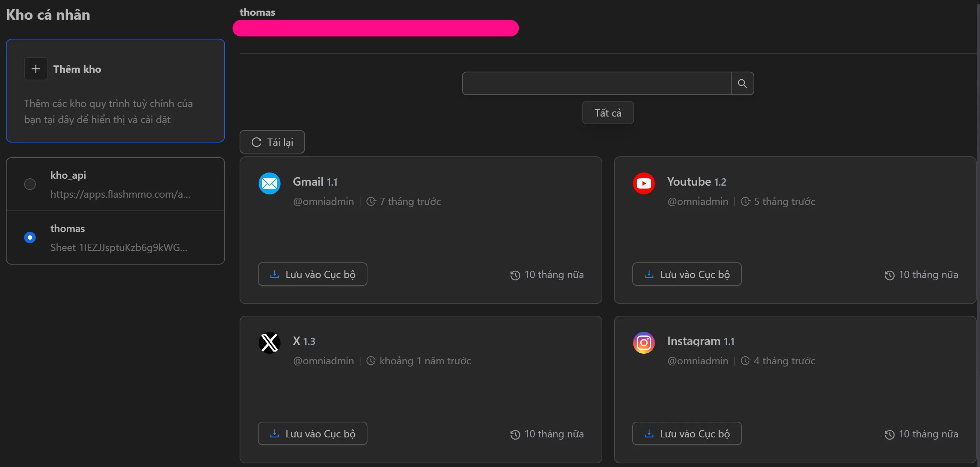Focus the workflow search input field
980x467 pixels.
click(x=596, y=83)
